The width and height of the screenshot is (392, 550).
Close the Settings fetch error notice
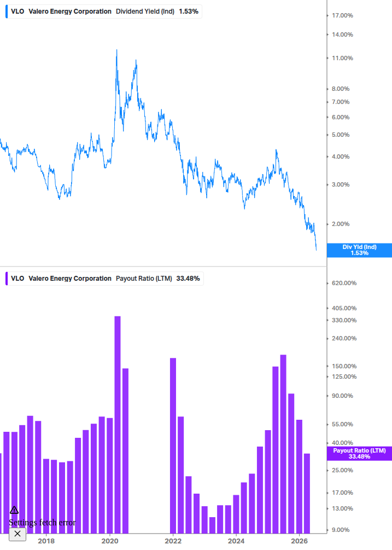tap(17, 534)
